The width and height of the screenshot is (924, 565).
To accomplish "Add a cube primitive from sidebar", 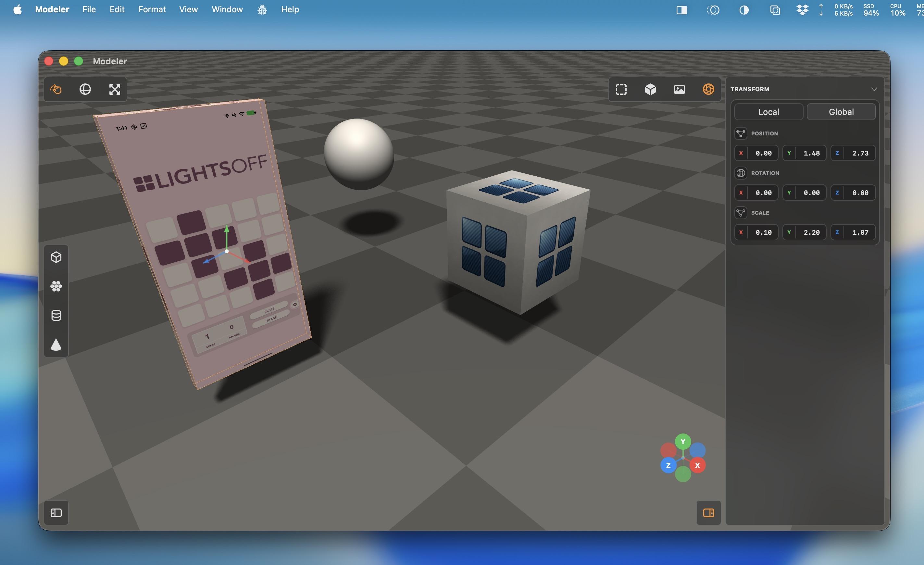I will pyautogui.click(x=56, y=257).
